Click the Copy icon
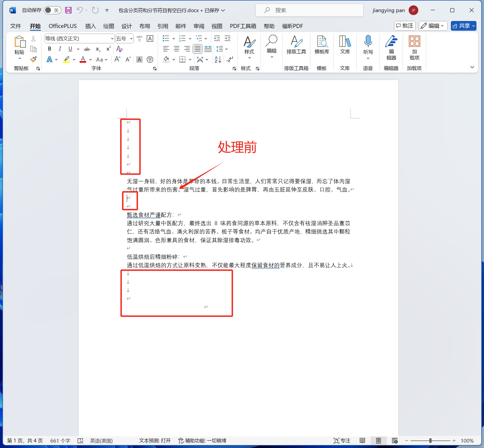The image size is (484, 448). 33,49
